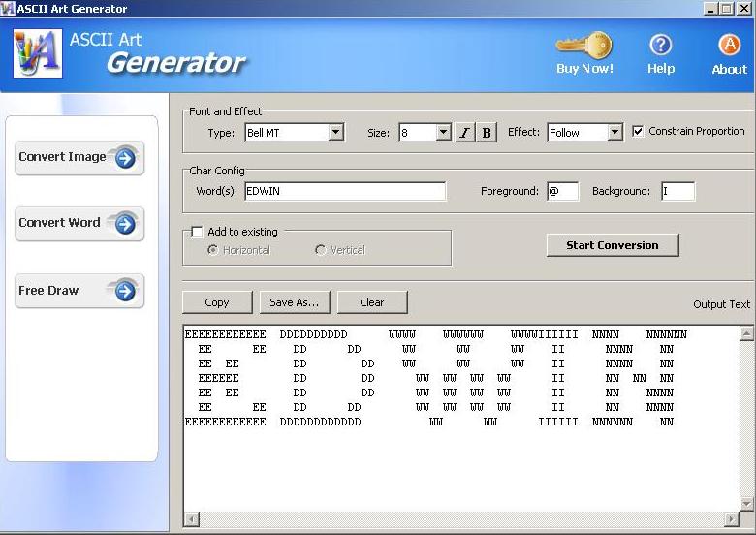
Task: Switch to Convert Word mode
Action: coord(79,224)
